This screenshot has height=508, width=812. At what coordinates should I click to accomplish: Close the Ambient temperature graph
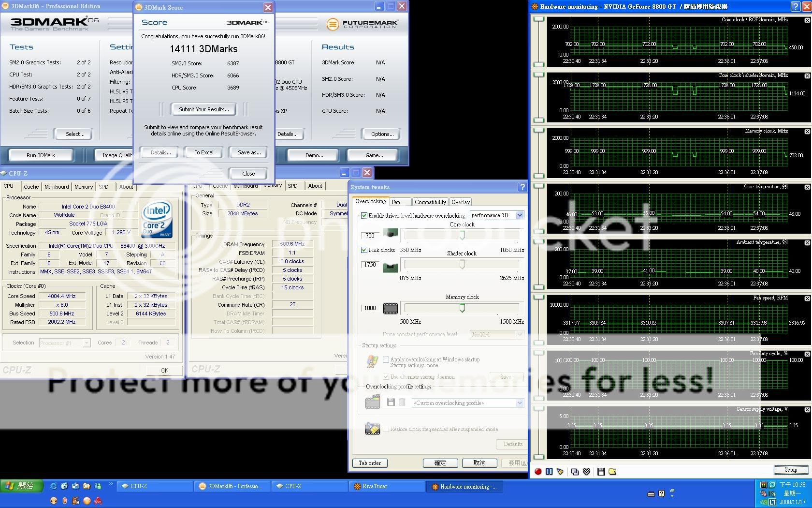[x=807, y=243]
